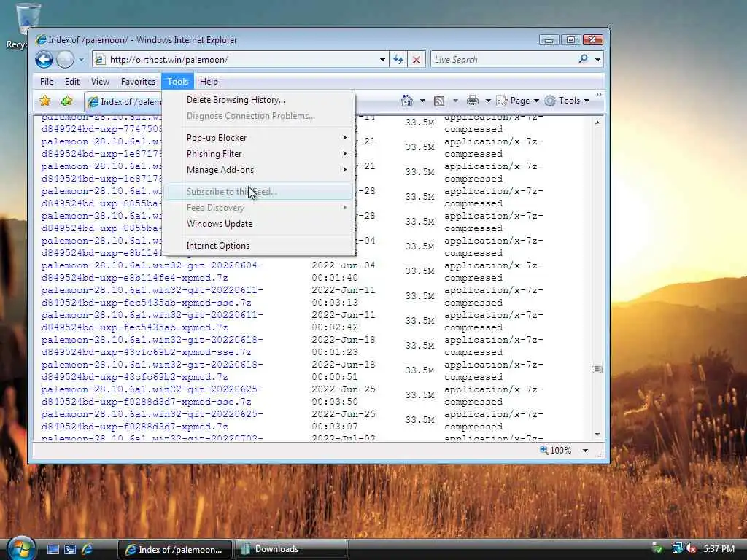
Task: Expand the address bar history dropdown
Action: pyautogui.click(x=382, y=60)
